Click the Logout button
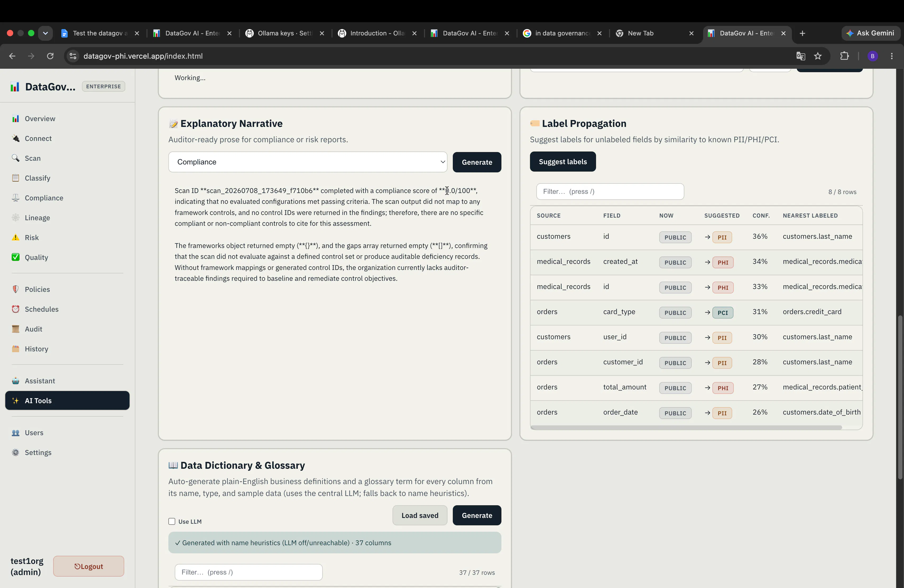The image size is (904, 588). pos(89,566)
